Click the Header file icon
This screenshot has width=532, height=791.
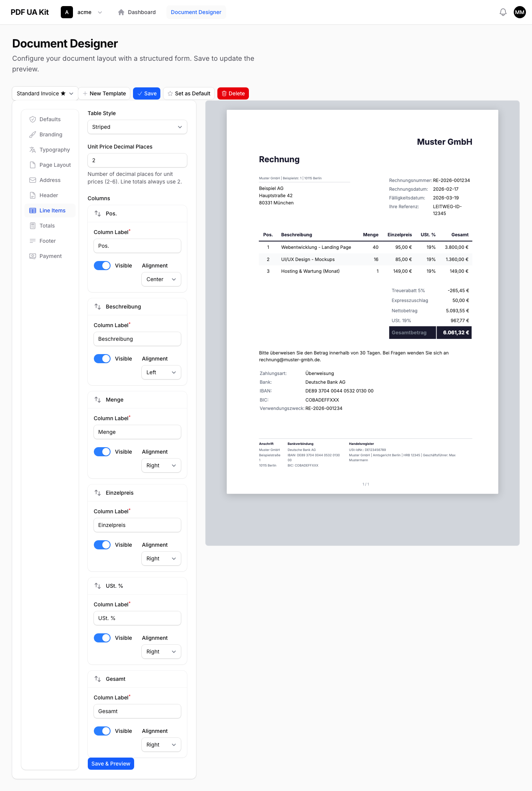(x=33, y=195)
